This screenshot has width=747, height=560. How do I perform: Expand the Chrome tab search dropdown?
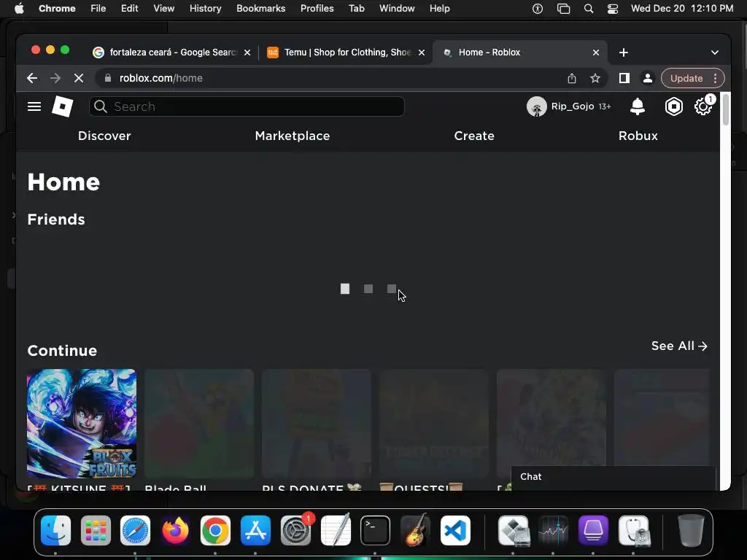tap(715, 52)
